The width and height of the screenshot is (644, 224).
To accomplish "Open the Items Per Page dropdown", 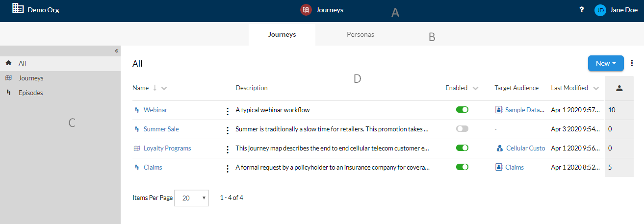I will 192,198.
